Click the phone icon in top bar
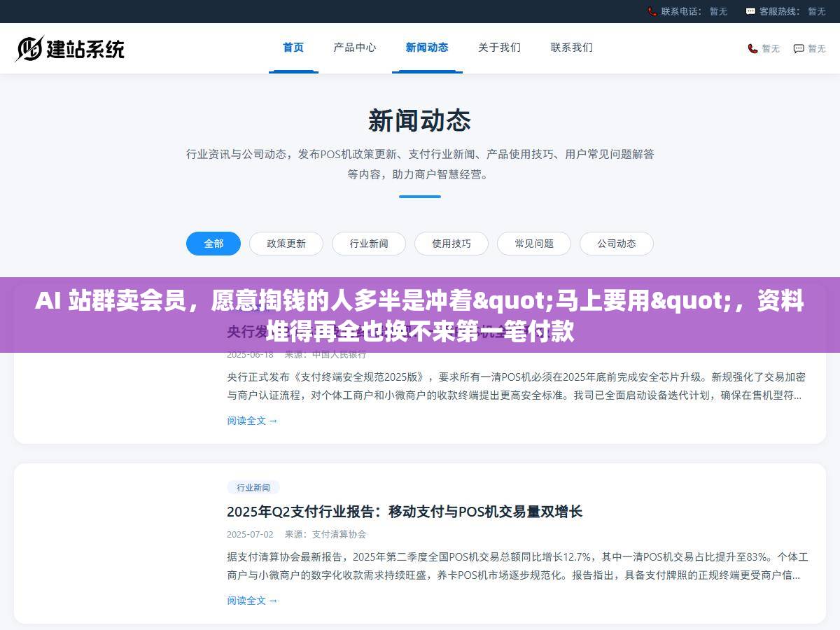840x630 pixels. pos(652,11)
